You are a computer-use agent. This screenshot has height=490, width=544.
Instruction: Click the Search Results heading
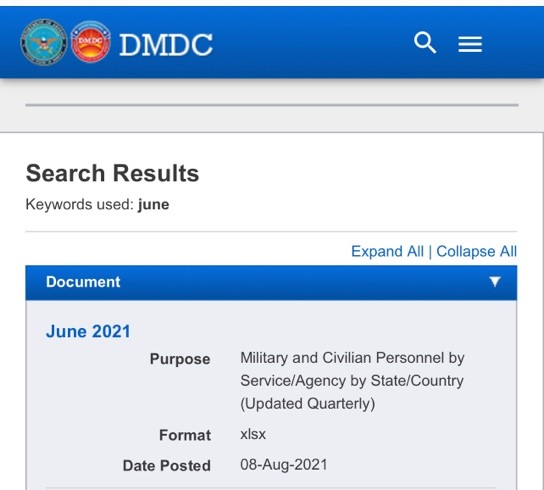tap(112, 173)
